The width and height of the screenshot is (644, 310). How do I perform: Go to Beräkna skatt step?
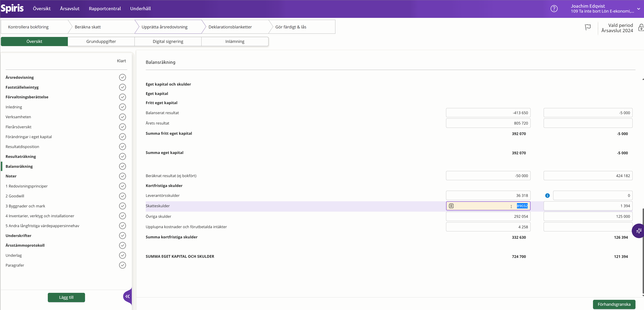click(101, 27)
